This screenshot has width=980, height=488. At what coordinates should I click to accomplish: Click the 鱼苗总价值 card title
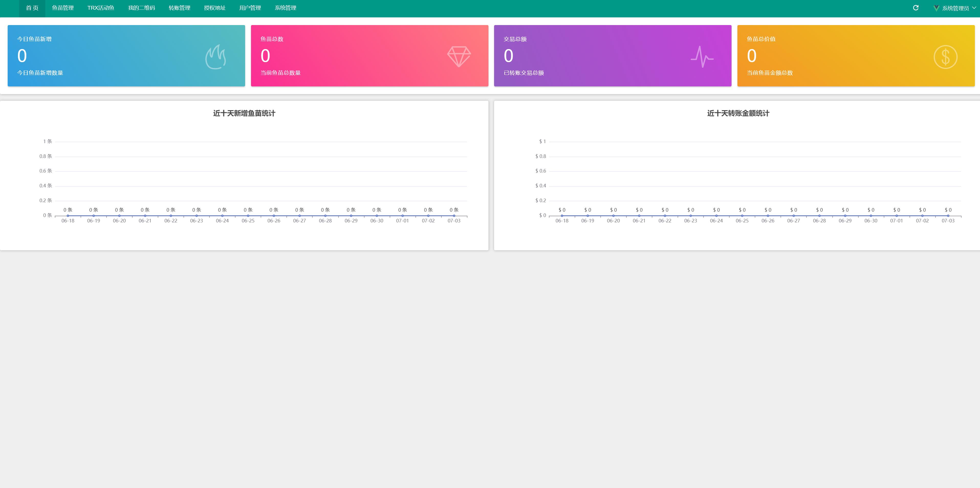tap(761, 39)
